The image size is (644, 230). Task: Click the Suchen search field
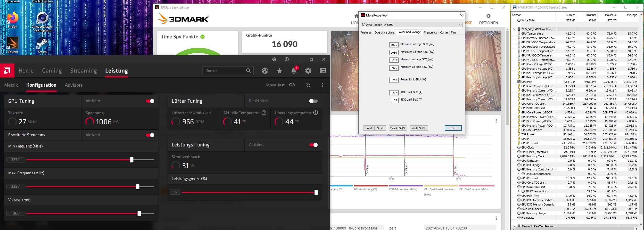228,71
